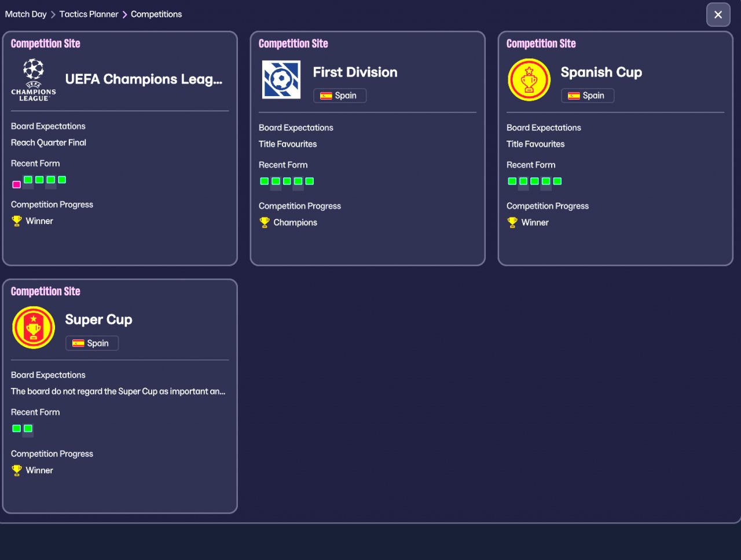This screenshot has height=560, width=741.
Task: Click the second green square in Super Cup form
Action: (28, 429)
